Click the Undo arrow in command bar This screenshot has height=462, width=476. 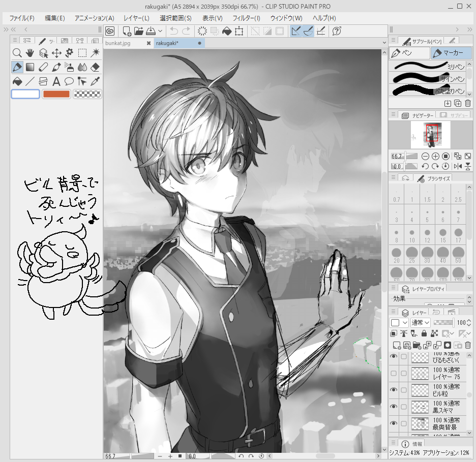[x=174, y=31]
